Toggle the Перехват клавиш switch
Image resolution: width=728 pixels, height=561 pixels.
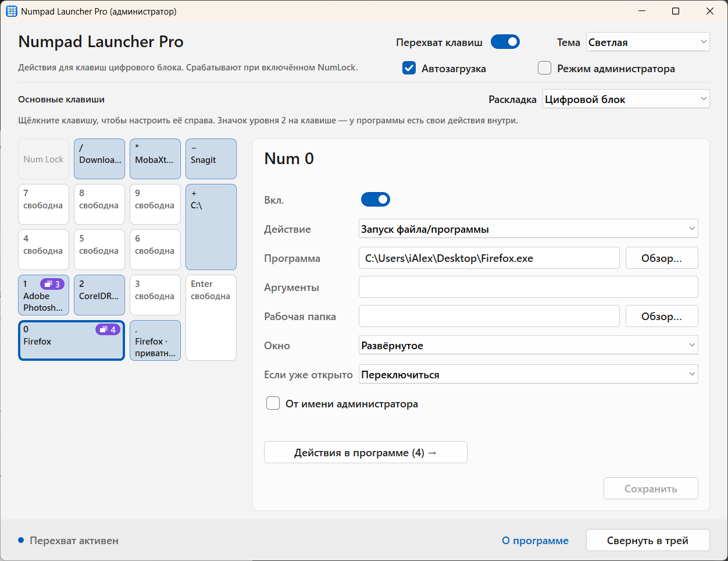tap(505, 42)
